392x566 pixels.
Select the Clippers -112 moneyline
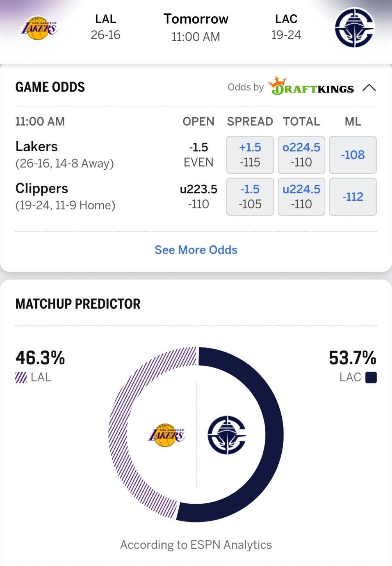click(353, 197)
